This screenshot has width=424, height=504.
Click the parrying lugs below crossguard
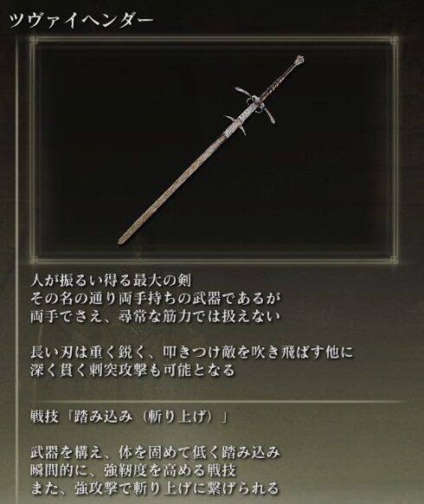click(236, 125)
